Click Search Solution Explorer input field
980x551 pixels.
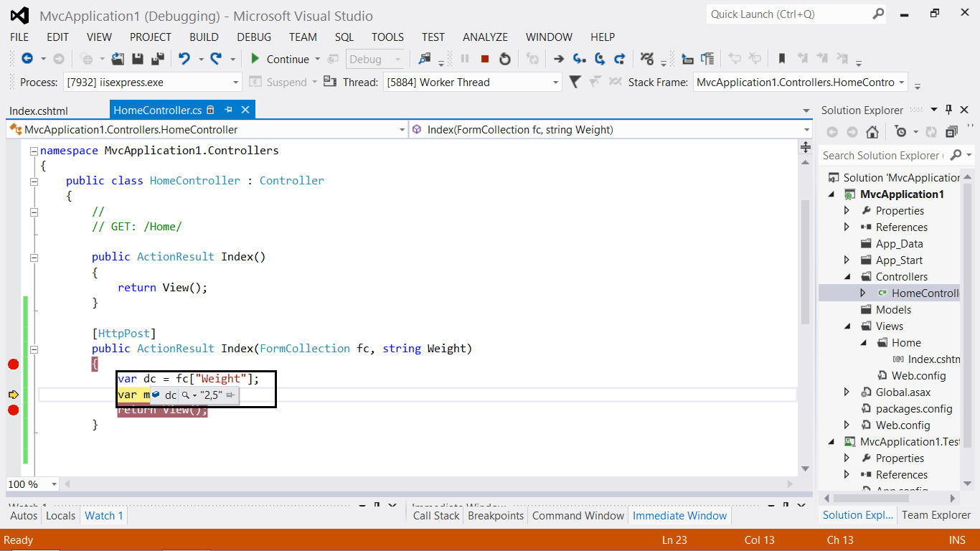coord(882,155)
